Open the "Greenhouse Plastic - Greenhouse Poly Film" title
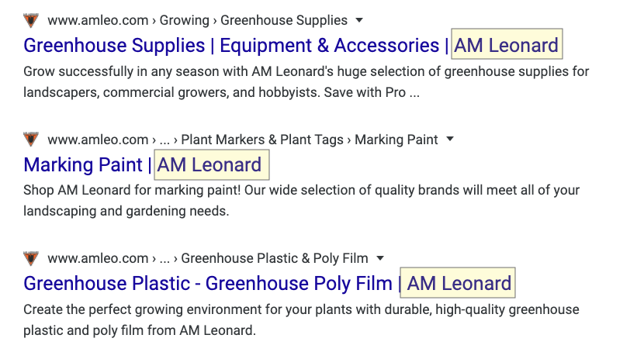644x359 pixels. (208, 283)
